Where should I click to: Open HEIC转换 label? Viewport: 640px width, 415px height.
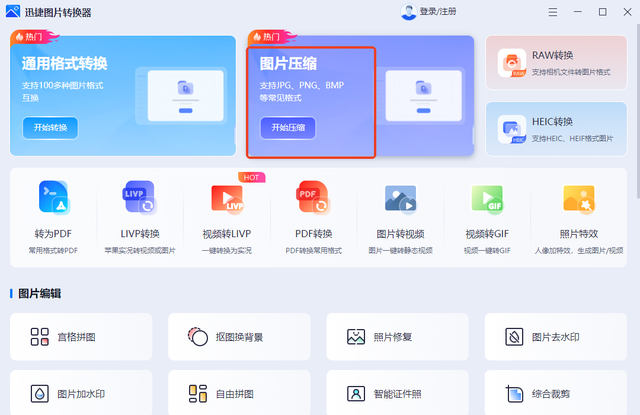pyautogui.click(x=552, y=122)
